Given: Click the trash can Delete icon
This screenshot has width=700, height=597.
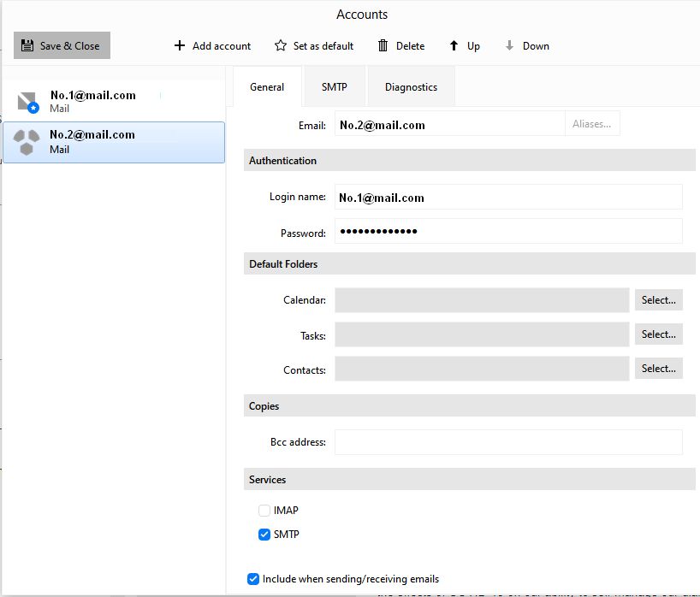Looking at the screenshot, I should [383, 45].
